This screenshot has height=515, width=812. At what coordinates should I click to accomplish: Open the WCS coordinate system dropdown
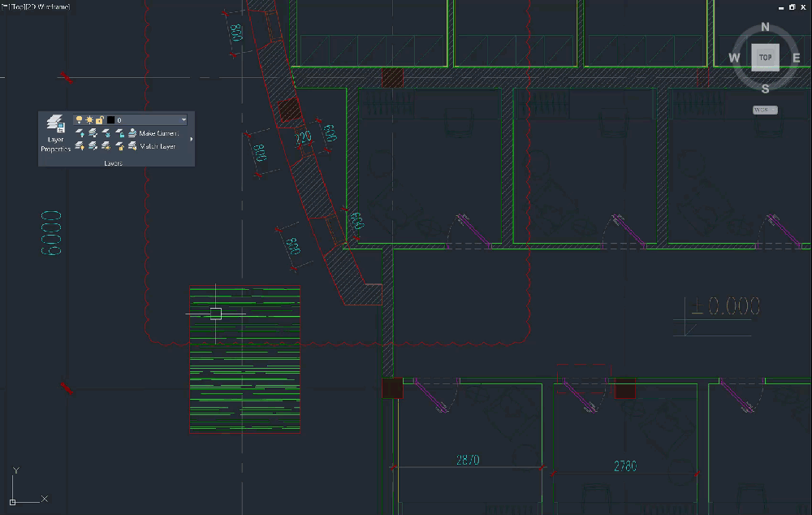pyautogui.click(x=764, y=110)
